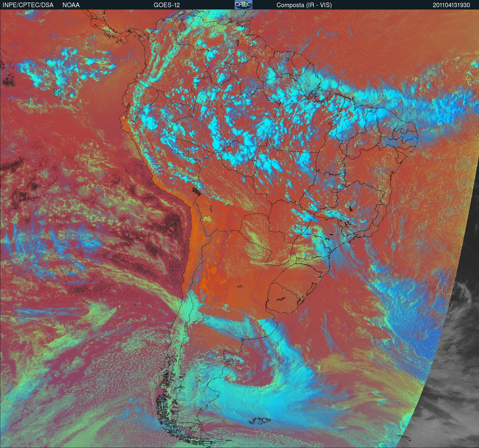
Task: Select the Composta (IR - VIS) title
Action: pyautogui.click(x=304, y=5)
